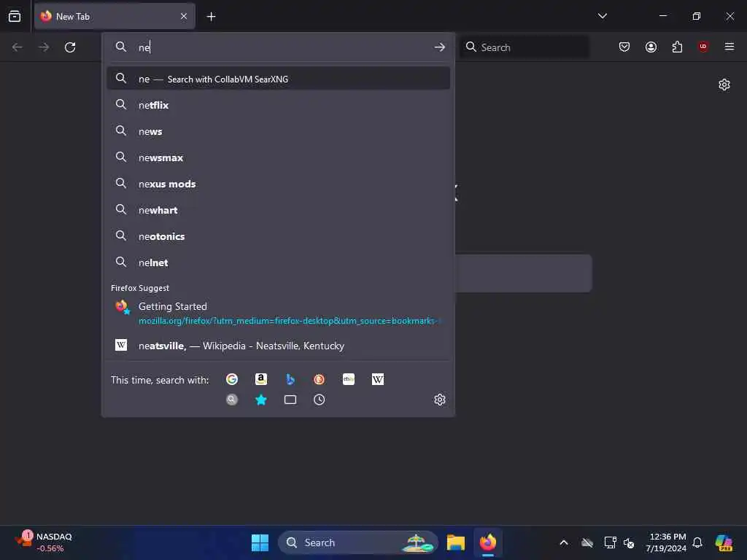Screen dimensions: 747x560
Task: Choose the netflix suggestion
Action: [278, 105]
